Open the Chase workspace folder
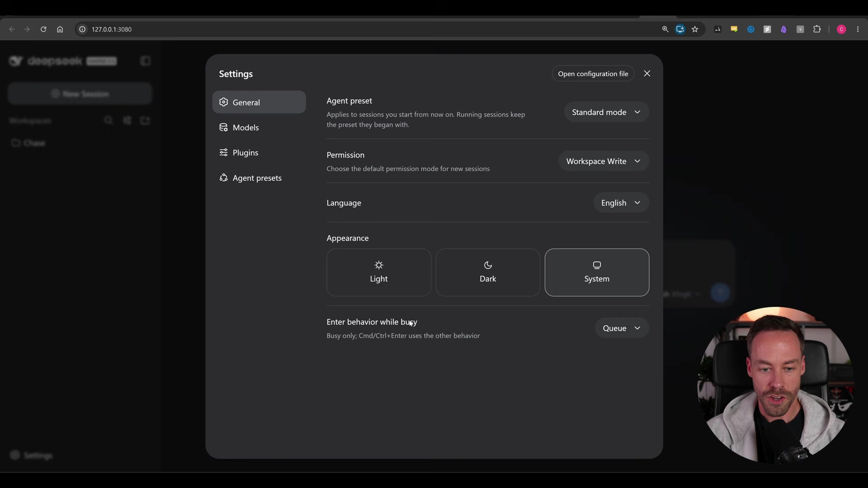The height and width of the screenshot is (488, 868). (28, 143)
